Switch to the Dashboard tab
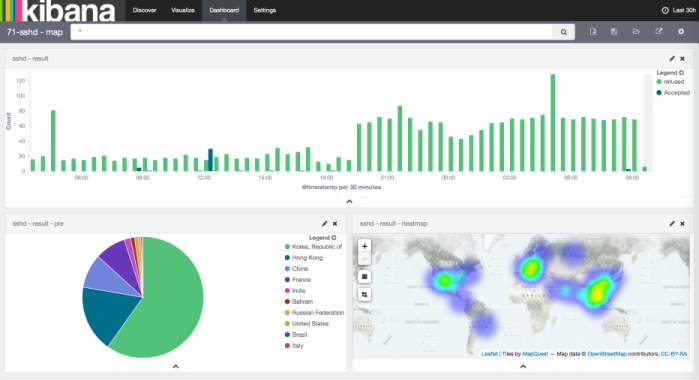This screenshot has height=380, width=699. point(224,10)
